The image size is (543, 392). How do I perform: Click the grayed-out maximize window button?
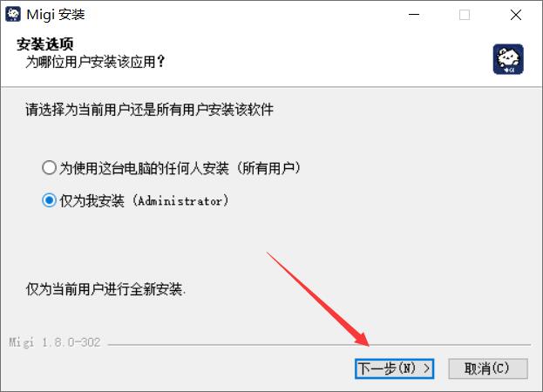click(x=465, y=15)
